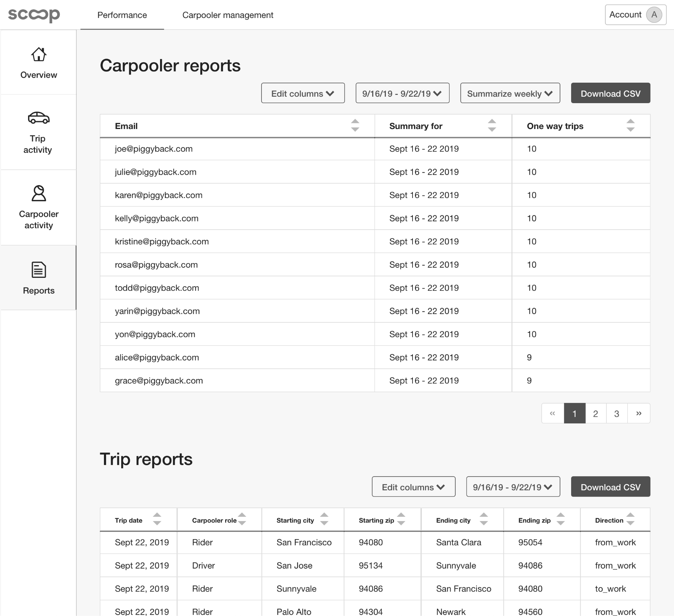This screenshot has height=616, width=674.
Task: Toggle sorting on the Trip date column
Action: [157, 520]
